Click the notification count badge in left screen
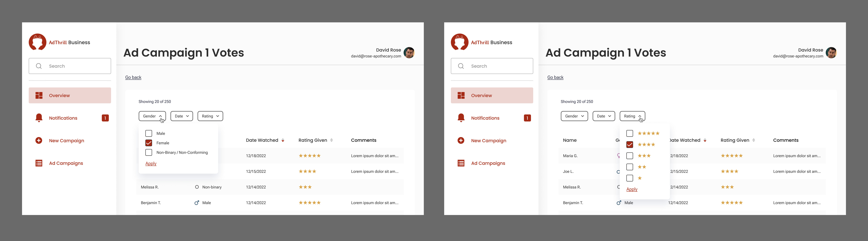868x241 pixels. click(x=105, y=118)
